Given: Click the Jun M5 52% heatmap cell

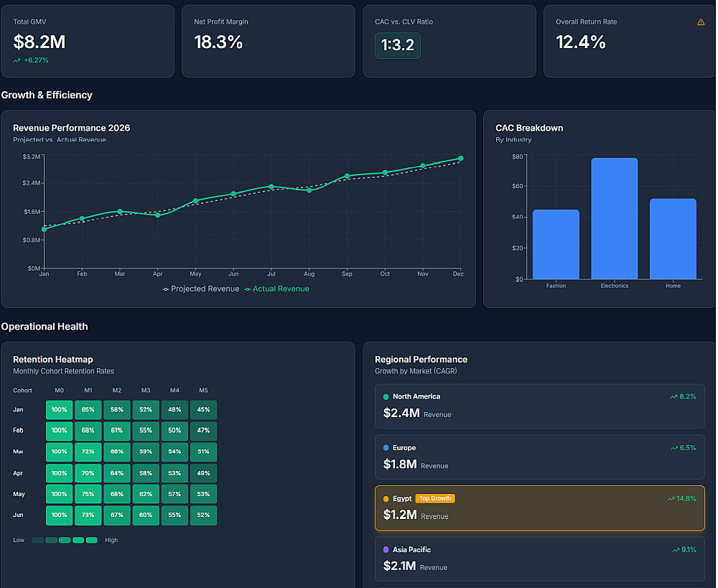Looking at the screenshot, I should (203, 515).
